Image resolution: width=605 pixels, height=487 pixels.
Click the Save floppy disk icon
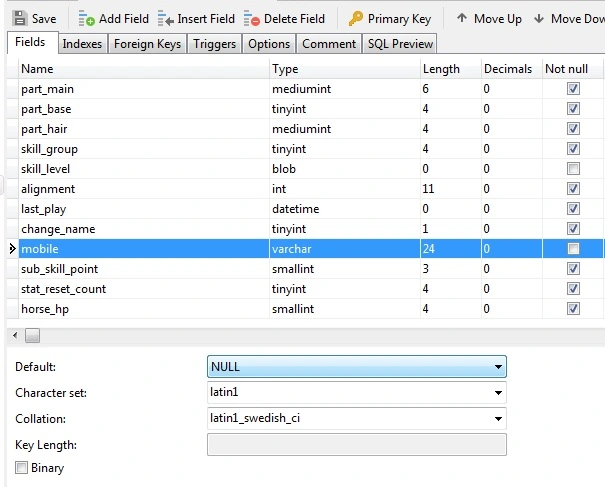tap(19, 19)
